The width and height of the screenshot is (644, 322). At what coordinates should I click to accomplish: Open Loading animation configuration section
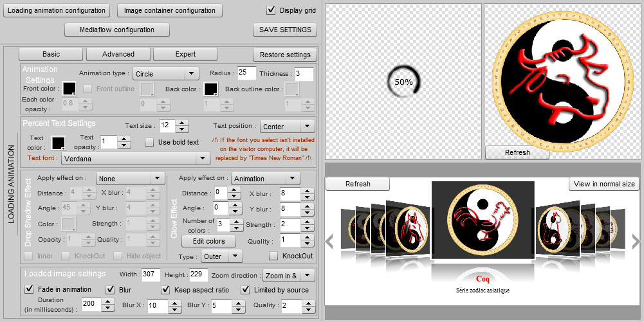point(57,10)
